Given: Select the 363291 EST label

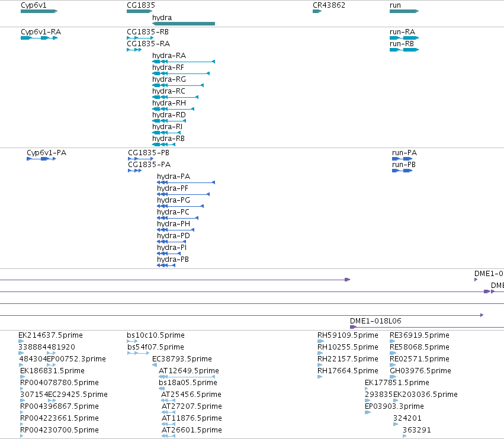Looking at the screenshot, I should click(x=416, y=430).
